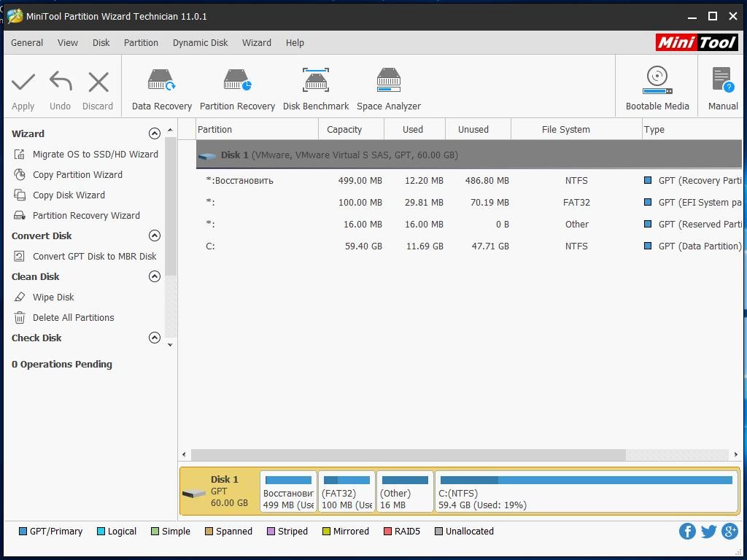Choose Wipe Disk action

click(x=53, y=297)
